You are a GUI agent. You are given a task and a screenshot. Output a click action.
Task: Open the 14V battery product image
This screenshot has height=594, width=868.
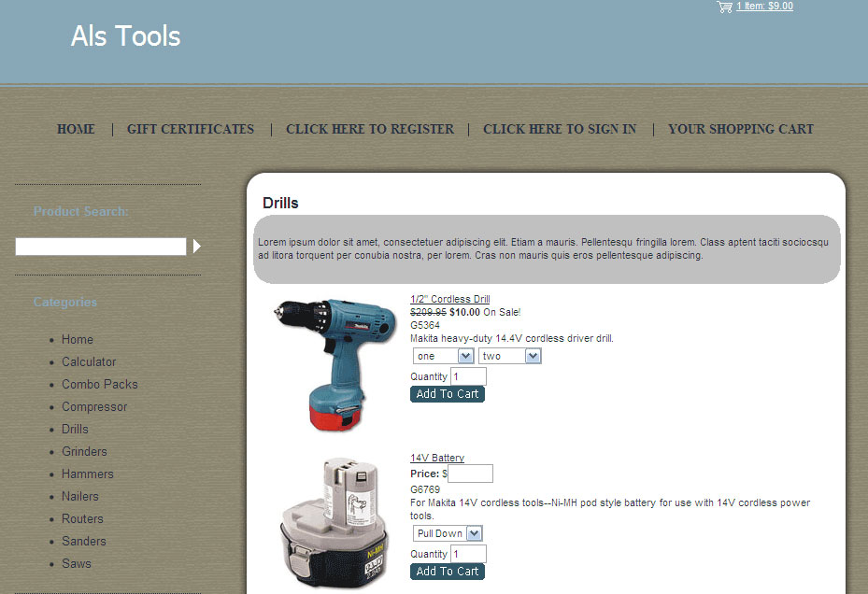333,523
